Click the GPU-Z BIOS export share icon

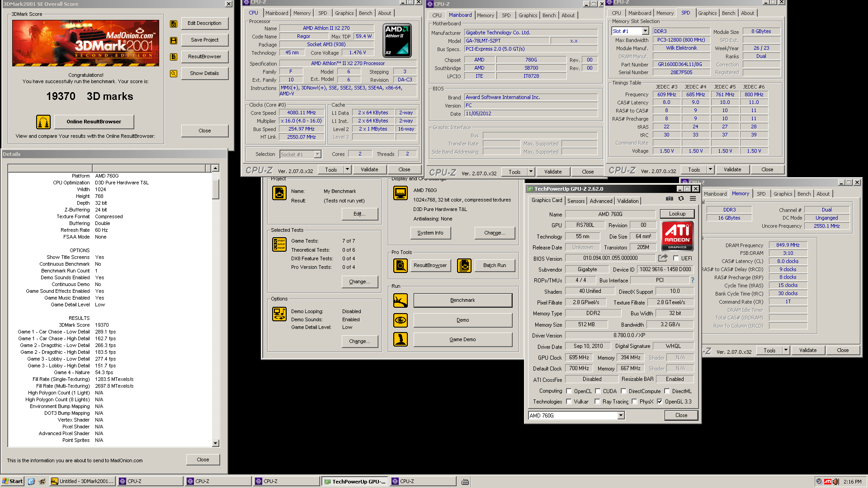663,258
